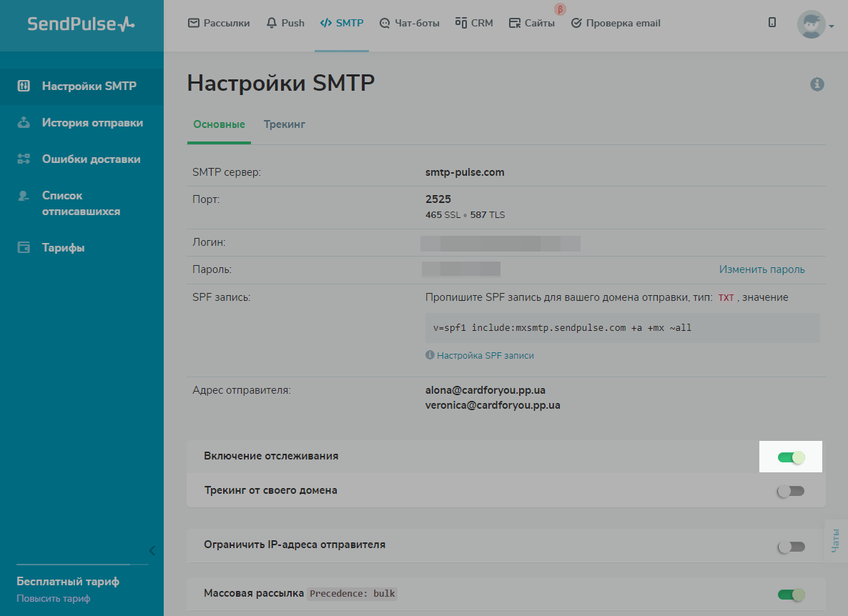Collapse the left sidebar with the chevron
The height and width of the screenshot is (616, 848).
click(x=152, y=550)
